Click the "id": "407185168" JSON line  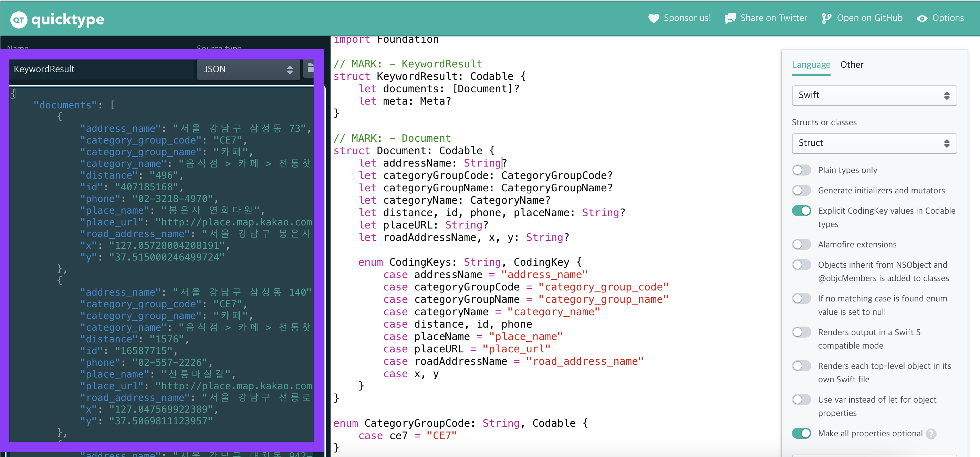[x=132, y=187]
